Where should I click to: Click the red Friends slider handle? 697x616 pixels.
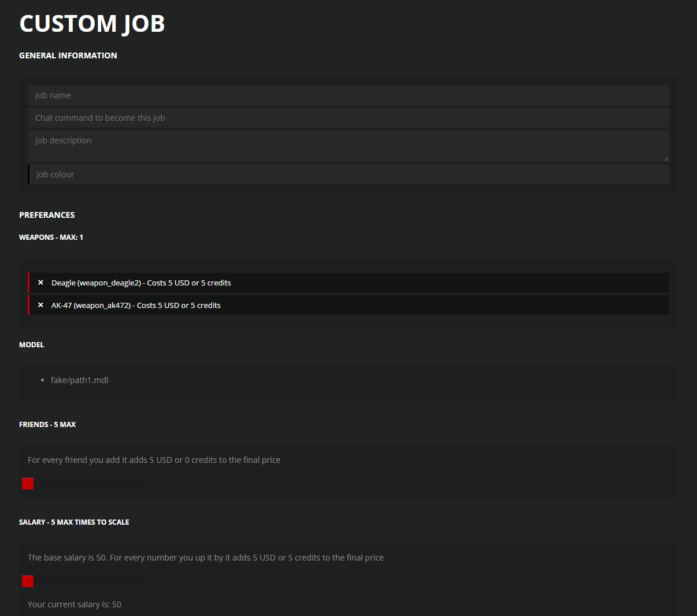coord(28,484)
